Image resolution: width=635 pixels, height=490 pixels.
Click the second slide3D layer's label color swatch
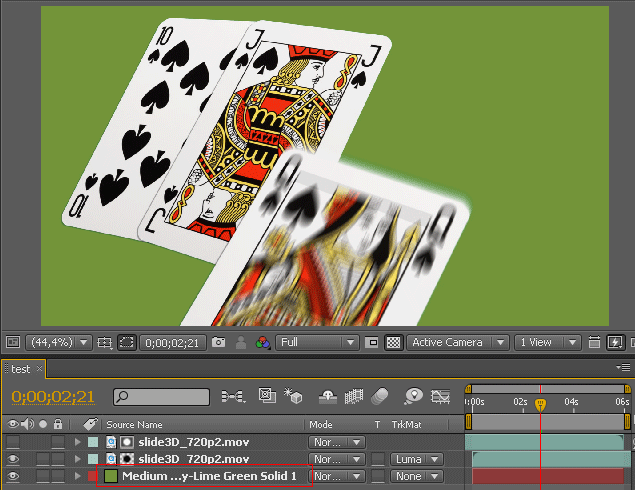(93, 459)
